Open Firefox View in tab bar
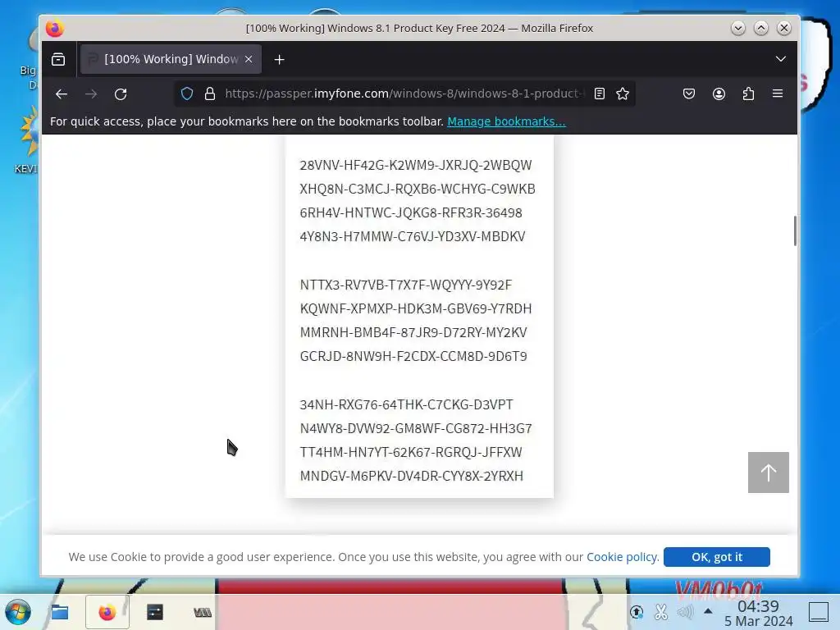This screenshot has width=840, height=630. pyautogui.click(x=58, y=59)
